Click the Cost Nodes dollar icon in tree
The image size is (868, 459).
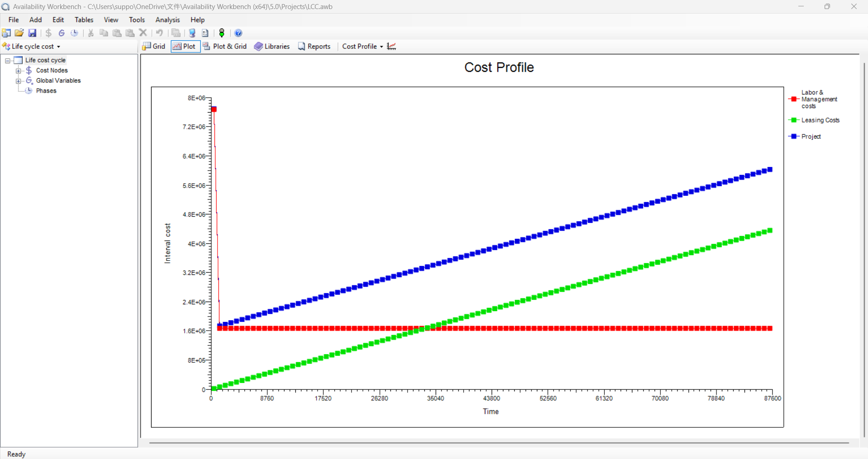[x=29, y=70]
